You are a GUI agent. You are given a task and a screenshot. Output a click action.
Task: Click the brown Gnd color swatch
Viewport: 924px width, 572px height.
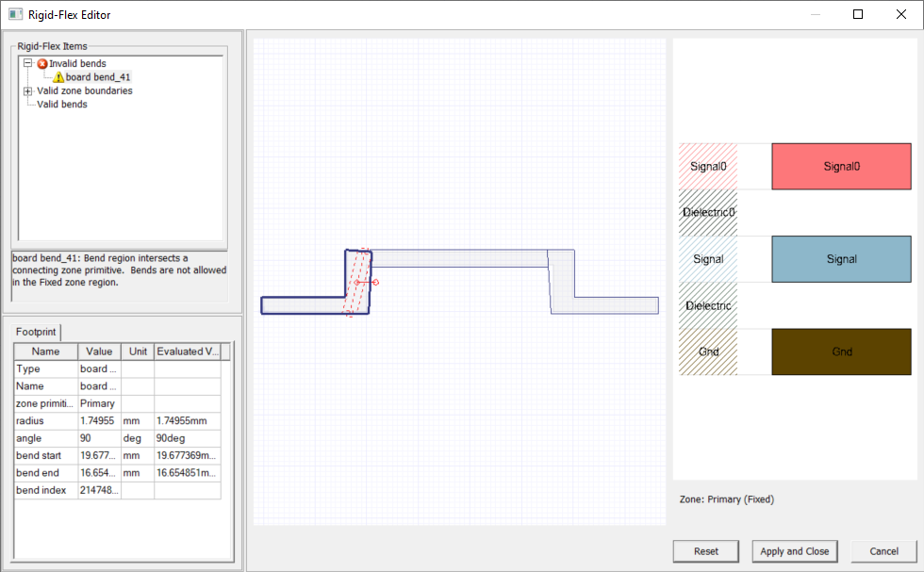tap(841, 351)
